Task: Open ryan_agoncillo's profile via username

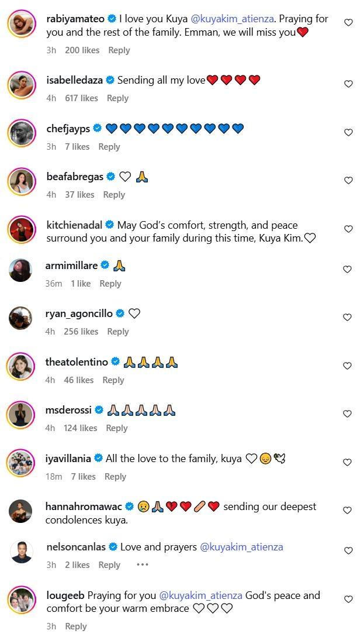Action: pos(79,314)
